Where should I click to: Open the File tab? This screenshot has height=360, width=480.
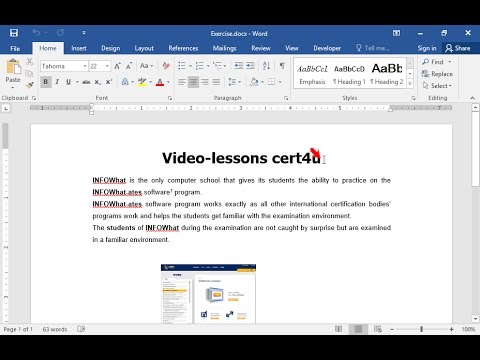coord(15,48)
